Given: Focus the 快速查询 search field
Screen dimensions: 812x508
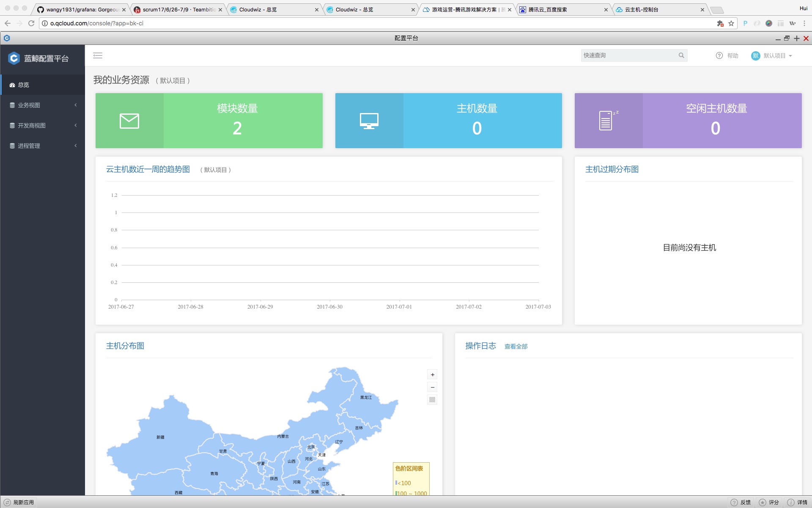Looking at the screenshot, I should pos(628,55).
